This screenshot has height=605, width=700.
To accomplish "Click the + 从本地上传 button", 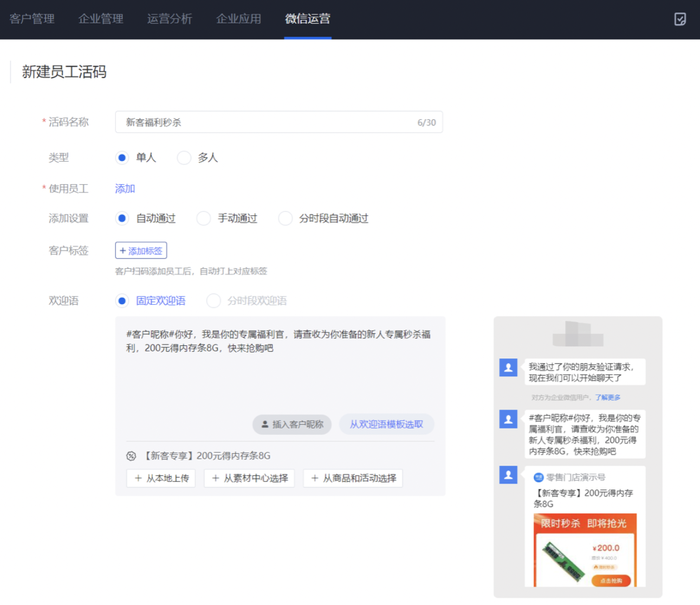I will tap(161, 478).
